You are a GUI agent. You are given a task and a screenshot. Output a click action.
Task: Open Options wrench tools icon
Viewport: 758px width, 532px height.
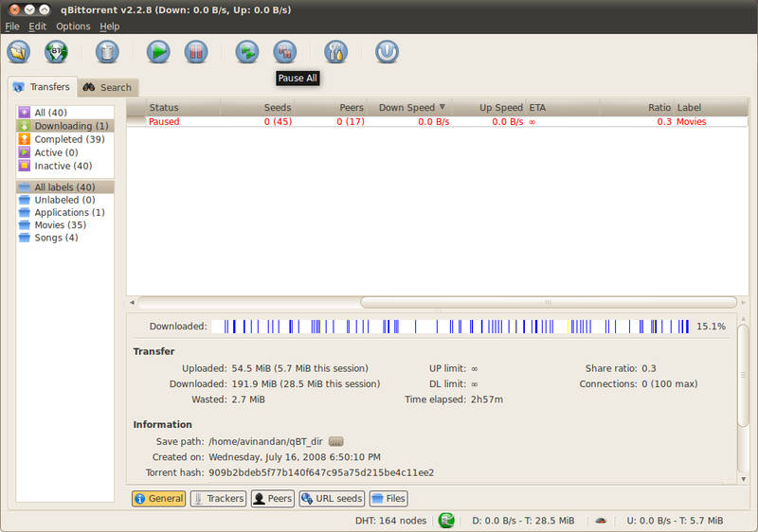point(336,52)
